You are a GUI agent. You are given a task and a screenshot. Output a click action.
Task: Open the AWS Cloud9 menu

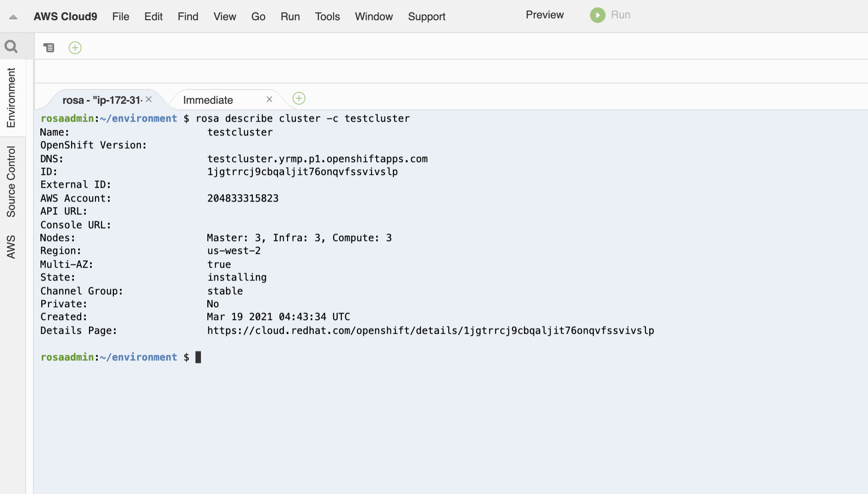pos(65,17)
